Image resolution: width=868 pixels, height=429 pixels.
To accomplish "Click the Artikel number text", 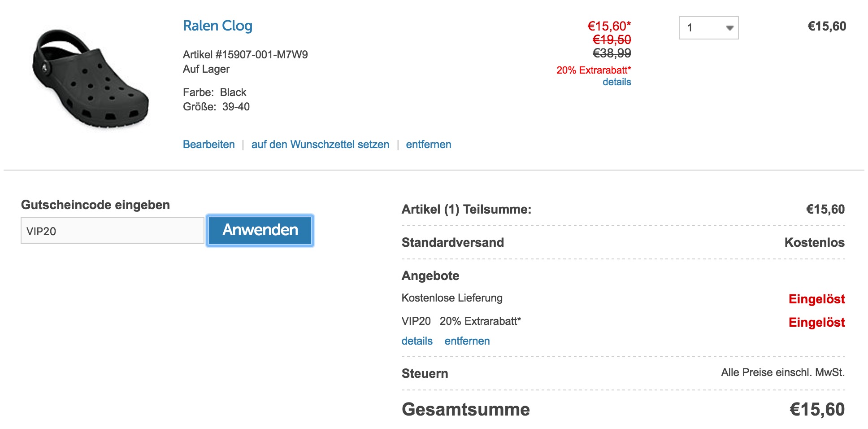I will point(245,55).
